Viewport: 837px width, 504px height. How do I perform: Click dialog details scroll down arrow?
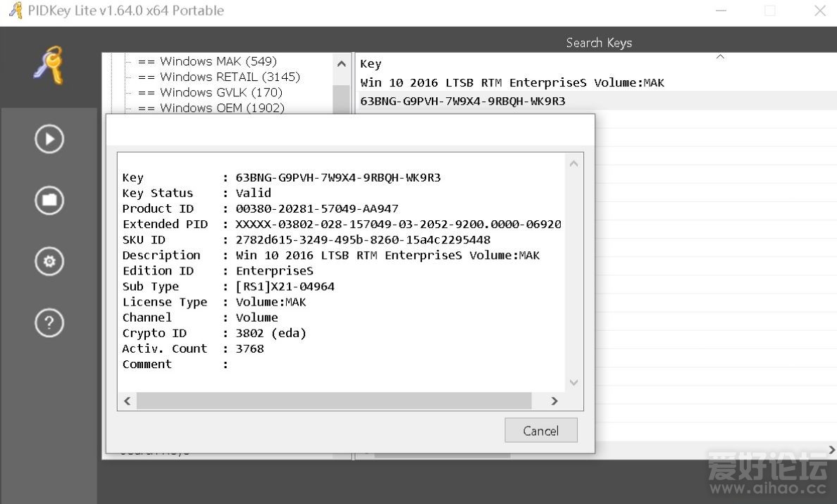tap(573, 382)
